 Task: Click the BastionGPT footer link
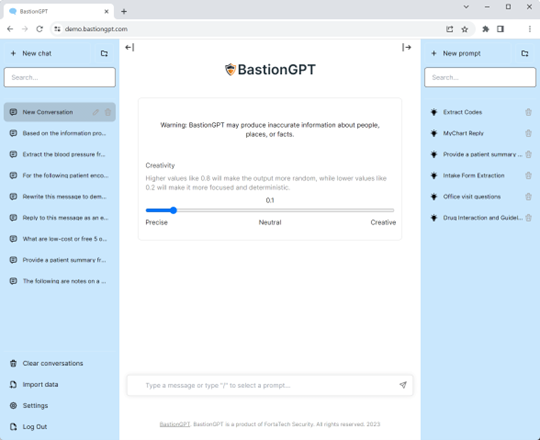[175, 424]
